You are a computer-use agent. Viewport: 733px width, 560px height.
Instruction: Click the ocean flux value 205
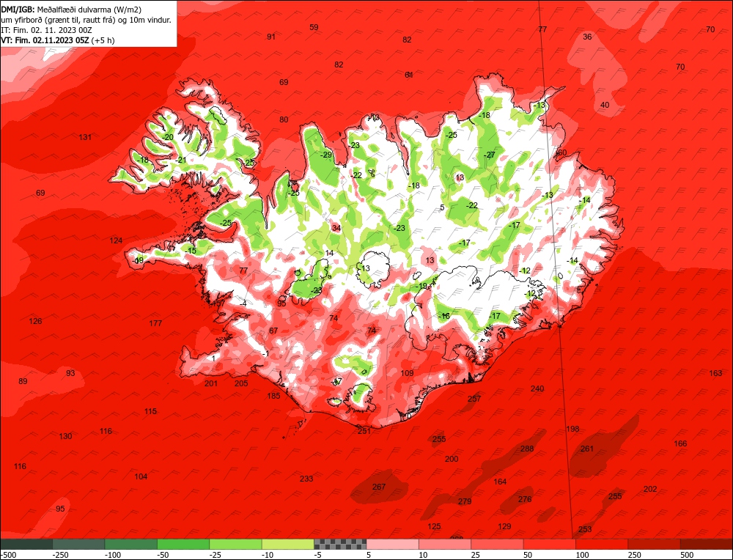pos(241,383)
